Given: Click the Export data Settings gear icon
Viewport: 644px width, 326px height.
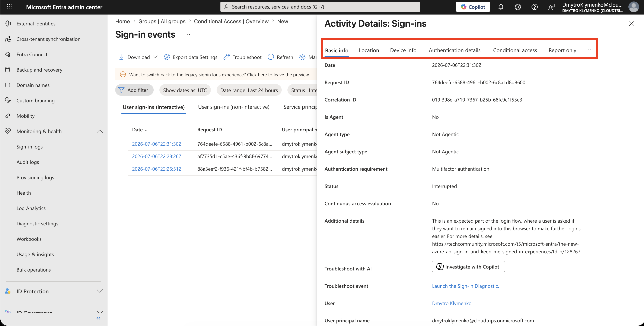Looking at the screenshot, I should [167, 57].
